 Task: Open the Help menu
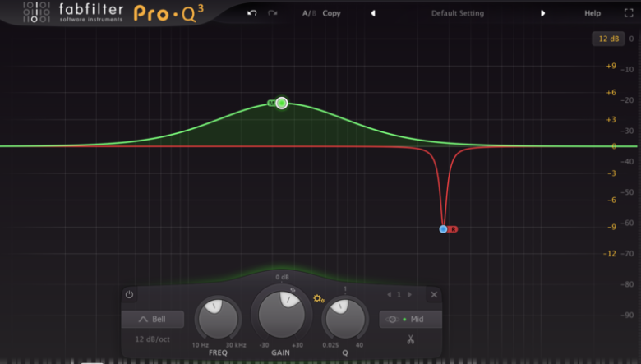593,13
